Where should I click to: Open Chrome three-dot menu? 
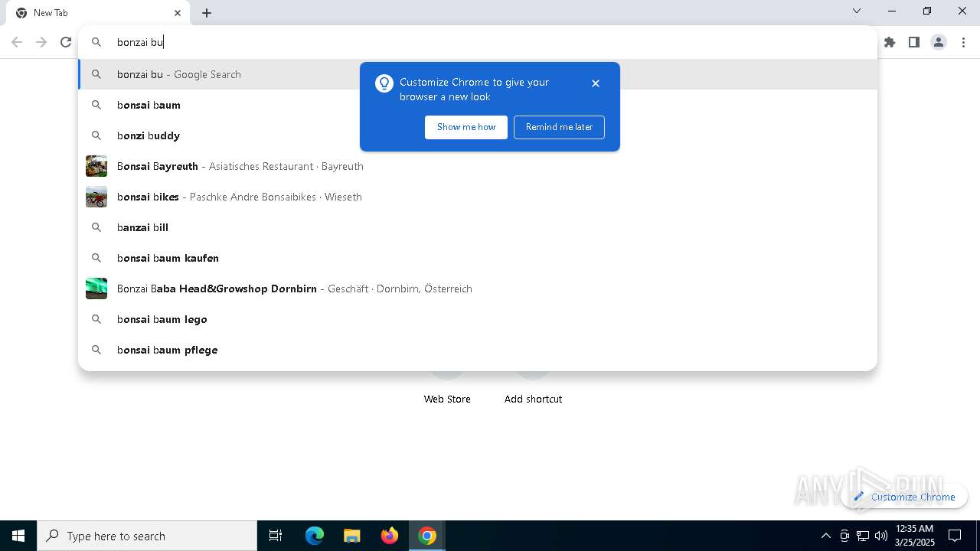pyautogui.click(x=963, y=43)
